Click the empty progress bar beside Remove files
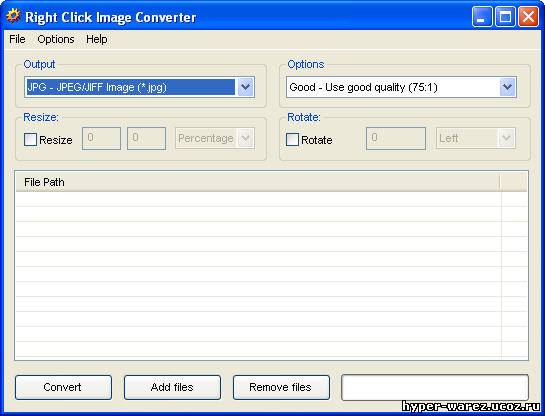Image resolution: width=545 pixels, height=416 pixels. pos(435,387)
